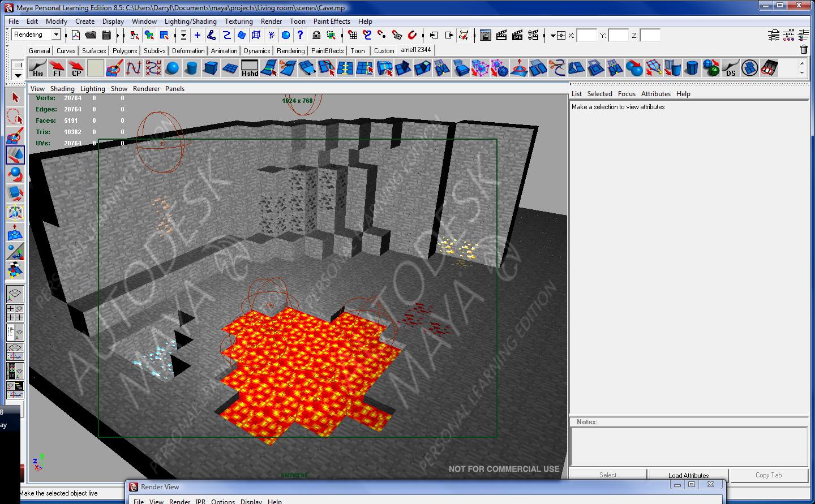Switch to the Dynamics shelf tab
Image resolution: width=815 pixels, height=504 pixels.
pos(257,50)
